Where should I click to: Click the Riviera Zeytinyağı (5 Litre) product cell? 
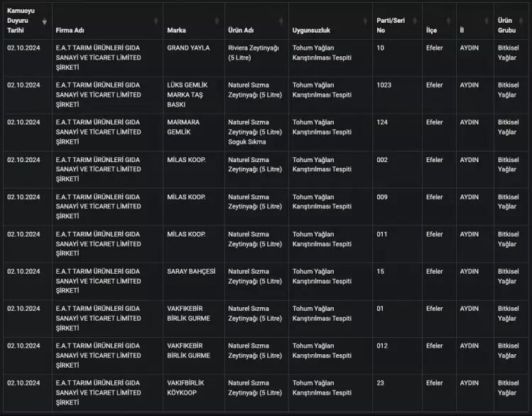pyautogui.click(x=254, y=53)
